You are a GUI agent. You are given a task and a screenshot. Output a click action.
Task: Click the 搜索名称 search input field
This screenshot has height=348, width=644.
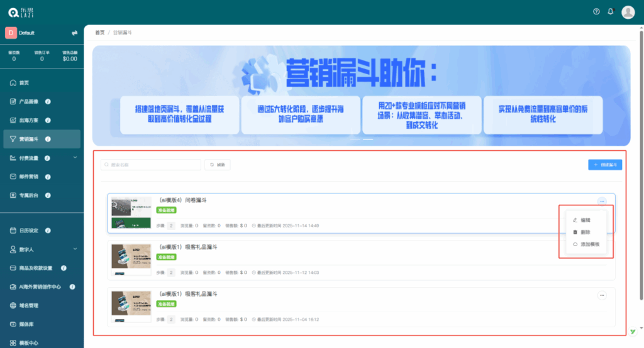coord(151,165)
